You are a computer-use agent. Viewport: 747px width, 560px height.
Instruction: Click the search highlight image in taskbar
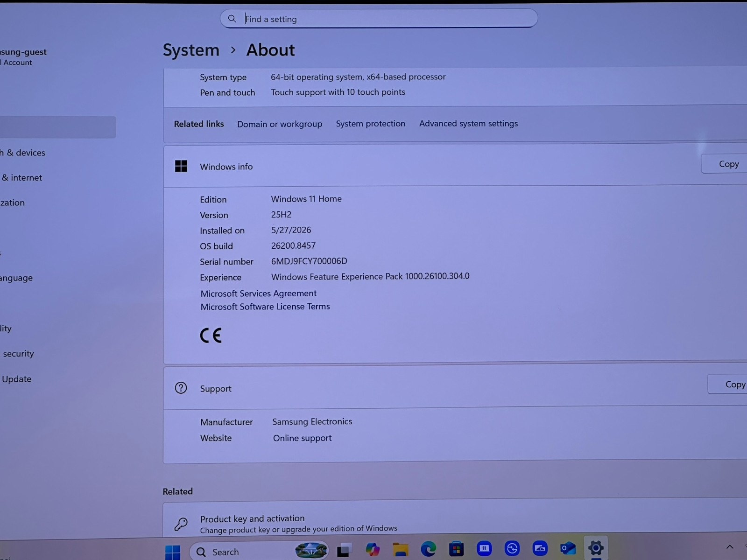(x=311, y=550)
